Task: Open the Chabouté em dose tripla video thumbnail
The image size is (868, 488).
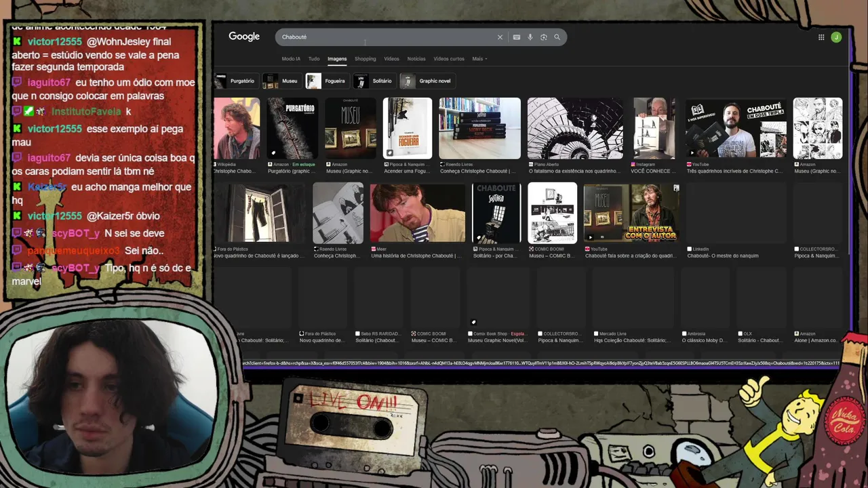Action: 736,128
